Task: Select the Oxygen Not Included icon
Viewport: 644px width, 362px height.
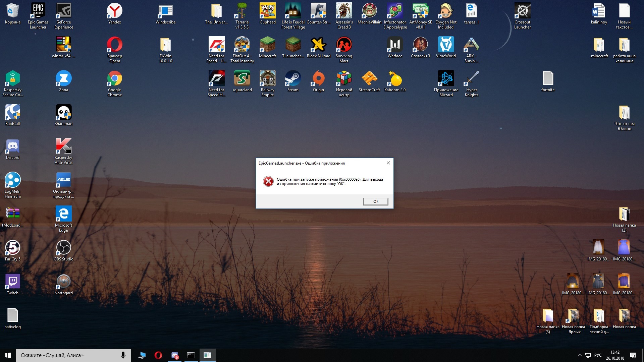Action: pos(446,16)
